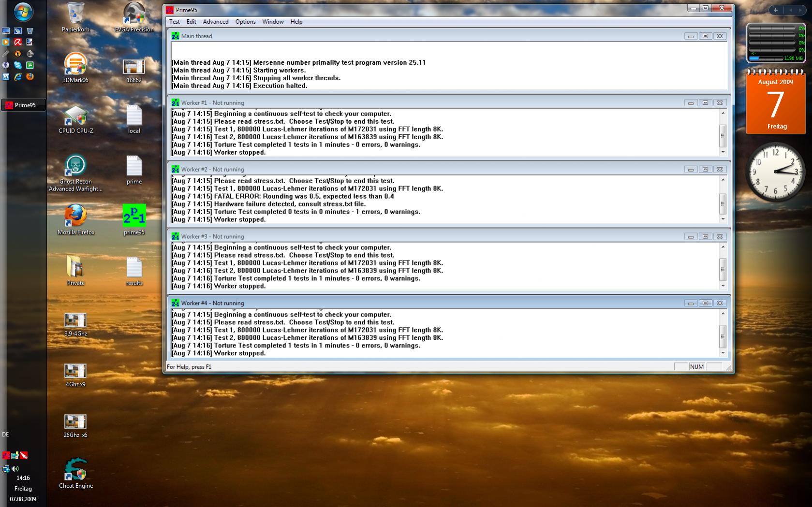Select the Mozilla Firefox desktop shortcut
Image resolution: width=812 pixels, height=507 pixels.
tap(76, 220)
